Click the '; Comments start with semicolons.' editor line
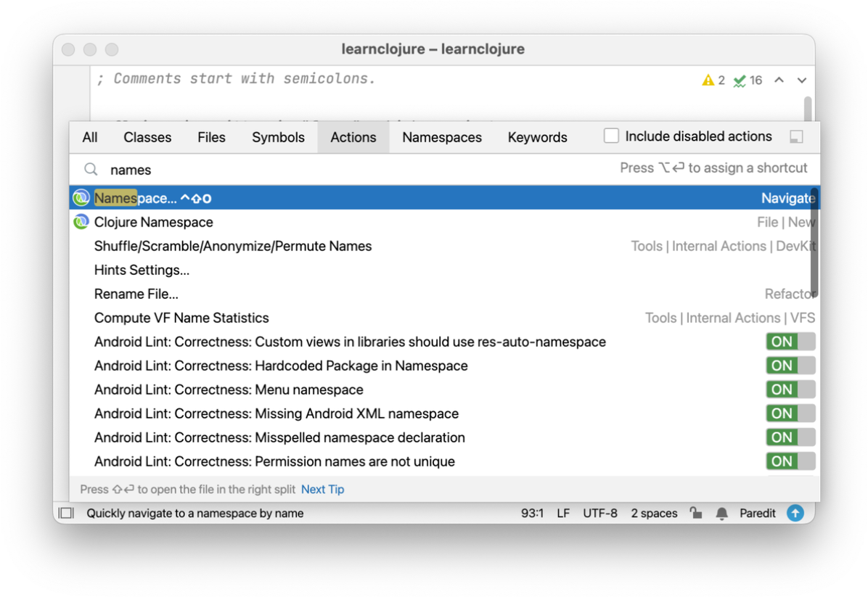The width and height of the screenshot is (868, 597). coord(237,78)
